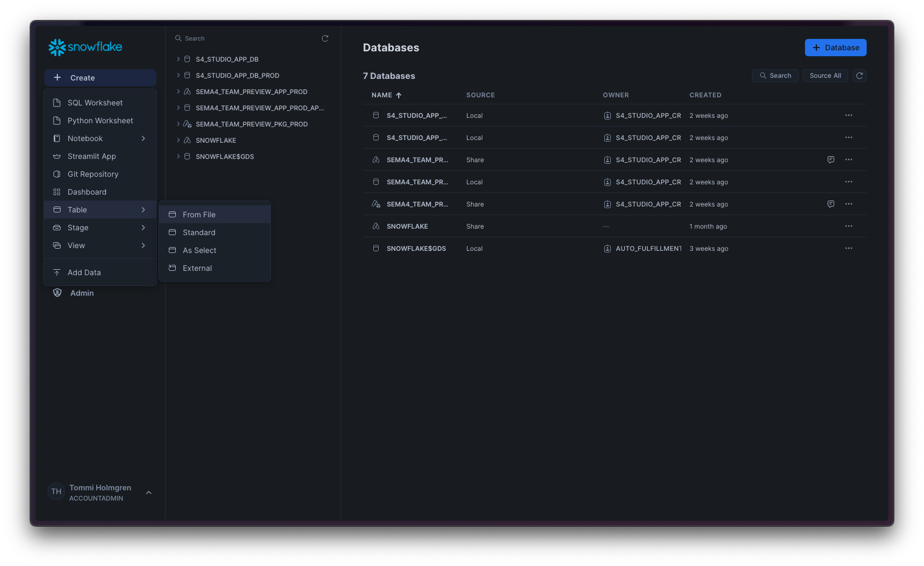Expand S4_STUDIO_APP_DB_PROD tree node
Image resolution: width=924 pixels, height=566 pixels.
[x=179, y=75]
